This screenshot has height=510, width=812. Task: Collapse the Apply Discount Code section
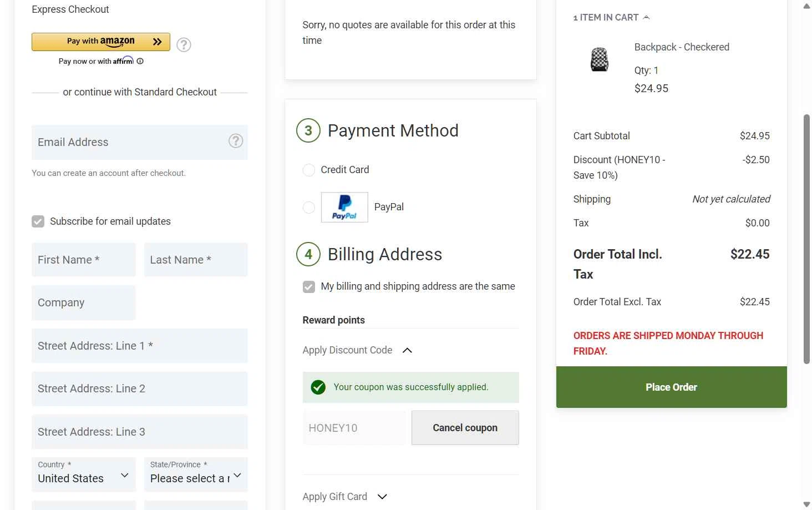click(x=407, y=350)
